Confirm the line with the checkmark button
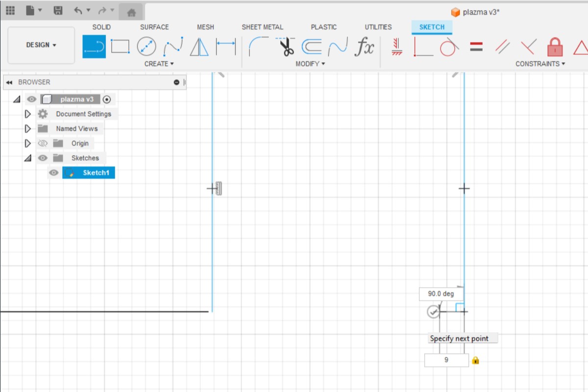This screenshot has width=588, height=392. click(x=433, y=311)
